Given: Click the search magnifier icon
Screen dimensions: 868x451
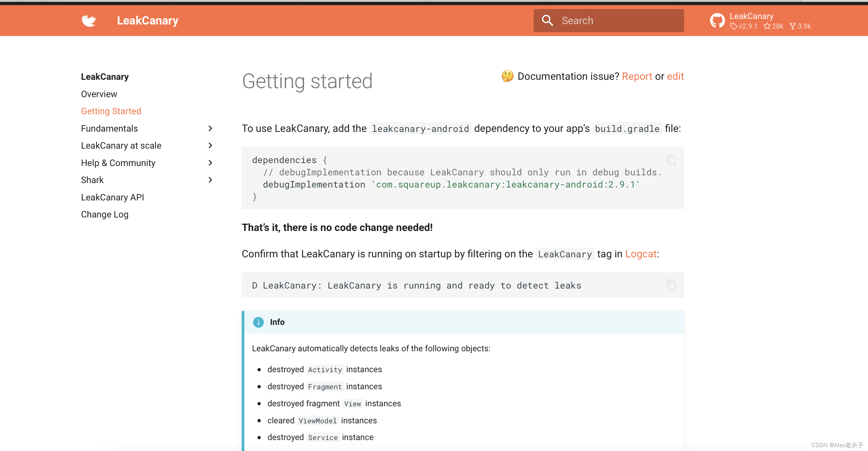Looking at the screenshot, I should [547, 20].
